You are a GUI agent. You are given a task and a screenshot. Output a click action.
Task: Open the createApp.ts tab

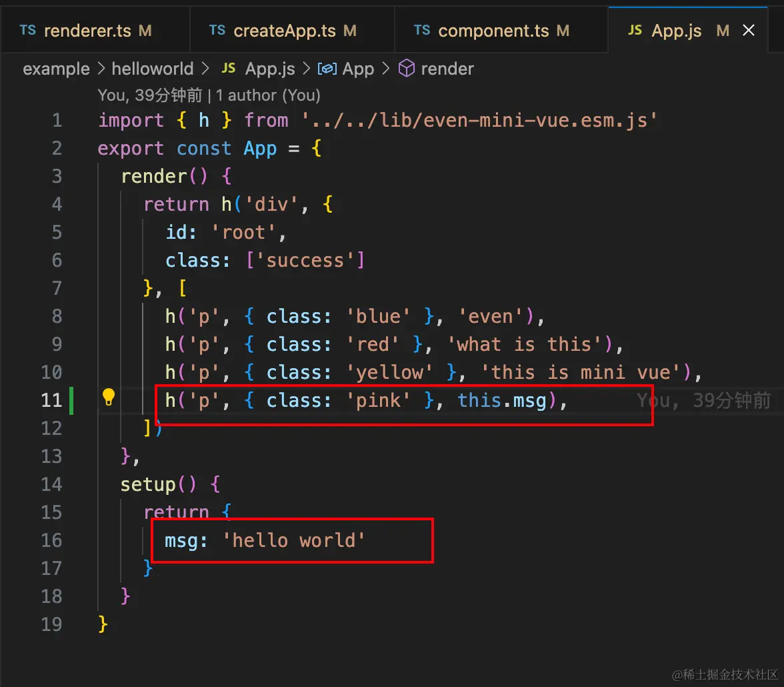coord(292,31)
